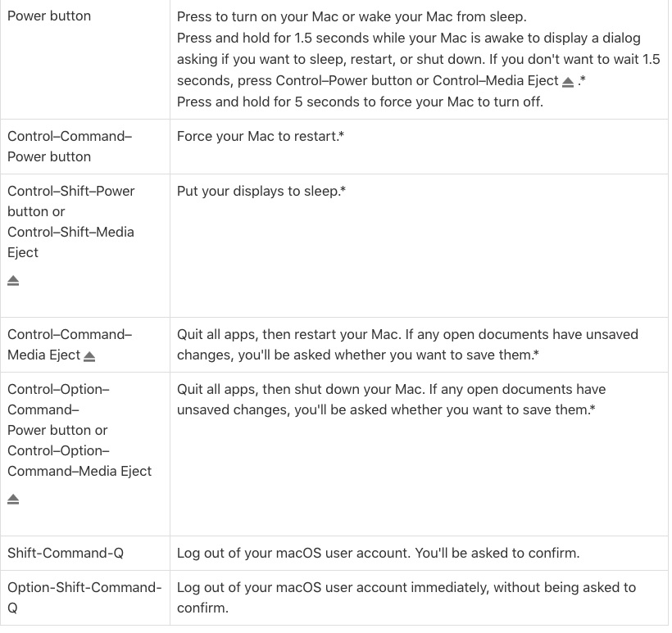The image size is (672, 633).
Task: Click the eject icon in the Power button description
Action: (x=568, y=82)
